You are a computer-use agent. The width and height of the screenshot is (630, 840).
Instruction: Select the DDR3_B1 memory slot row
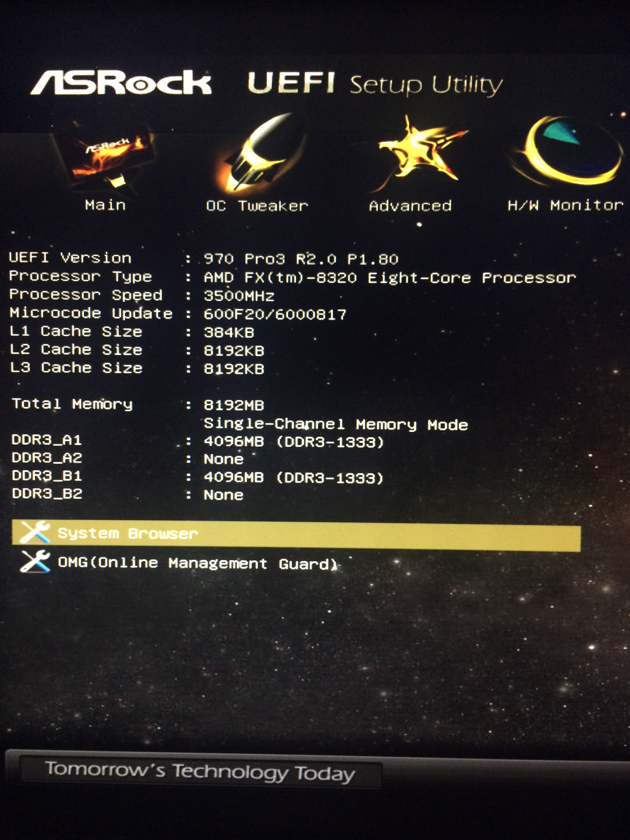197,477
